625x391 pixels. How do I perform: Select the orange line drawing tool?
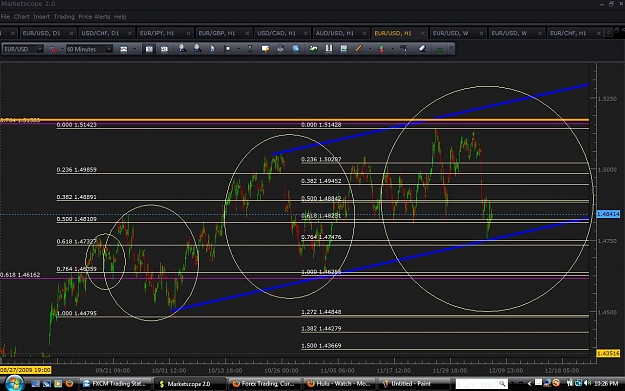tap(359, 49)
